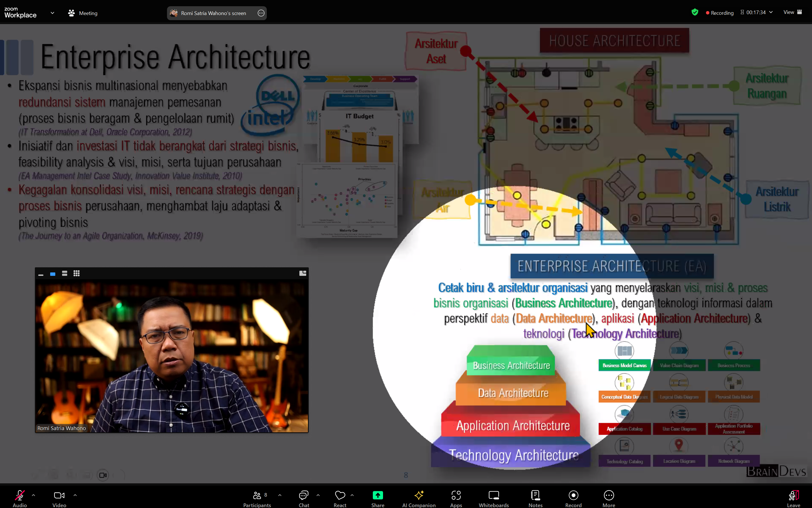Open the View layout menu
The height and width of the screenshot is (508, 812).
pos(792,12)
